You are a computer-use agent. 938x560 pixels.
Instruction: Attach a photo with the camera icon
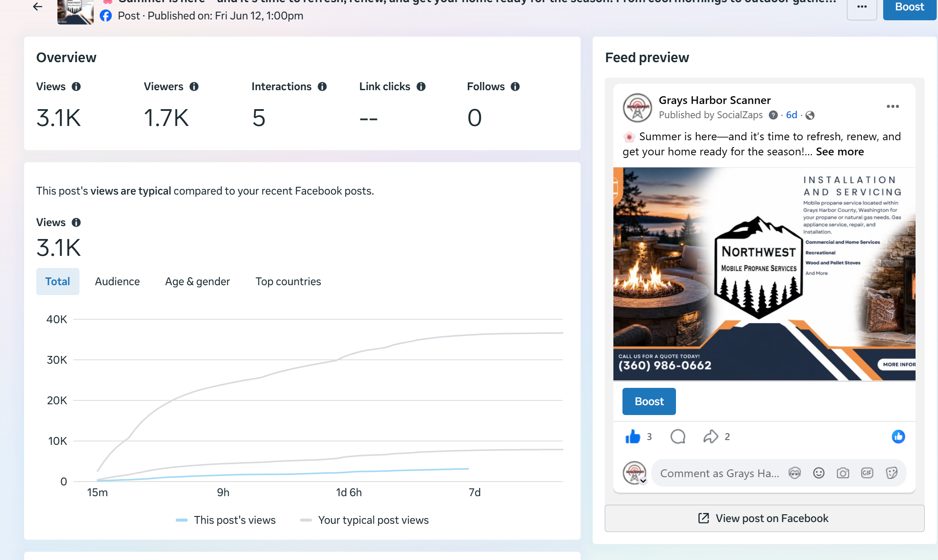click(843, 474)
